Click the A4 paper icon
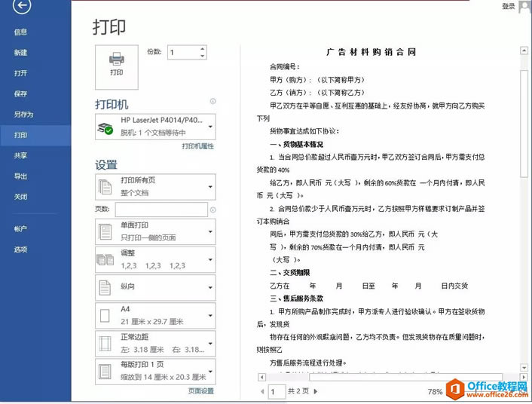This screenshot has width=532, height=404. (105, 316)
